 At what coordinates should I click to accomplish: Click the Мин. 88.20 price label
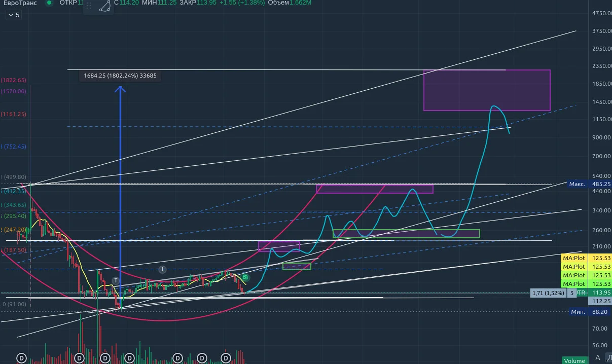(589, 312)
